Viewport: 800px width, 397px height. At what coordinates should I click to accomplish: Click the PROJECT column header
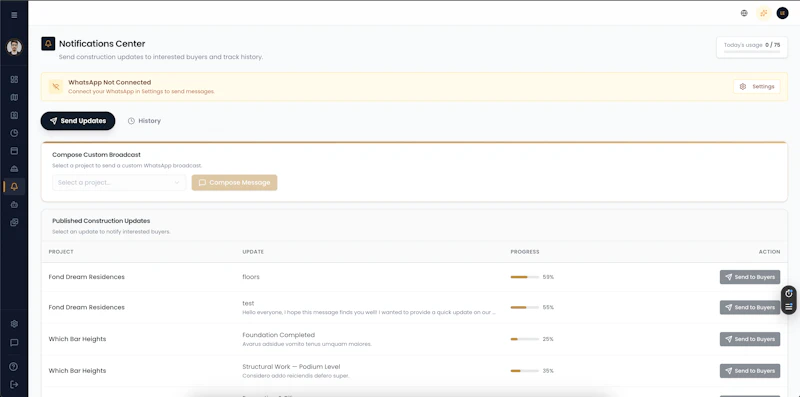[x=61, y=252]
